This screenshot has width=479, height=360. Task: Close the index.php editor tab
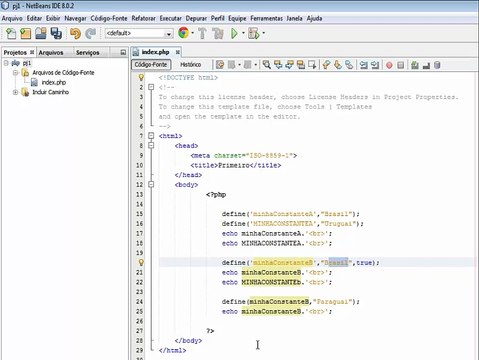point(178,52)
